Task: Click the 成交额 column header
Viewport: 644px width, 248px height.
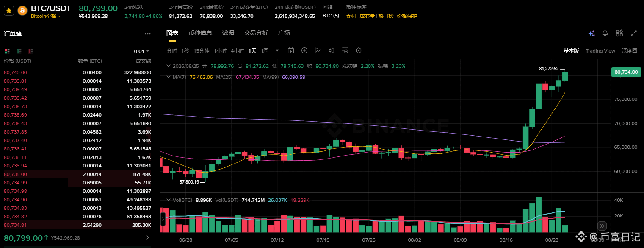Action: tap(143, 61)
